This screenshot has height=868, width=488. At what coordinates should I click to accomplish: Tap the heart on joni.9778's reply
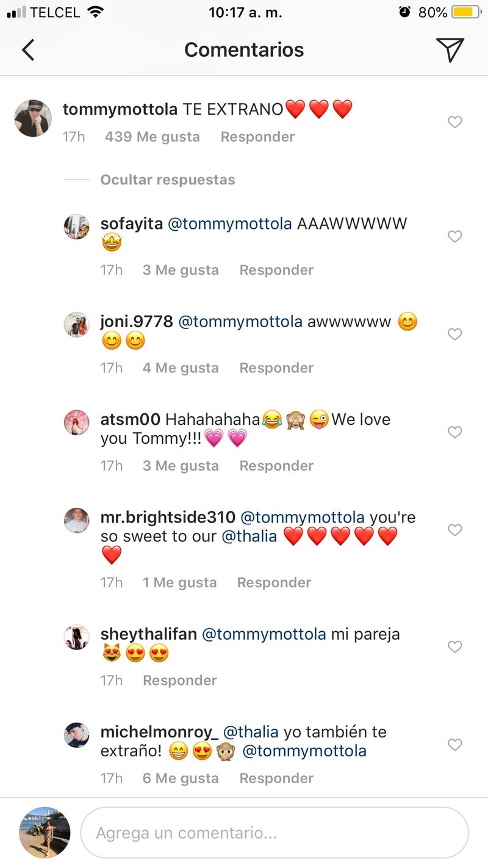(x=454, y=334)
